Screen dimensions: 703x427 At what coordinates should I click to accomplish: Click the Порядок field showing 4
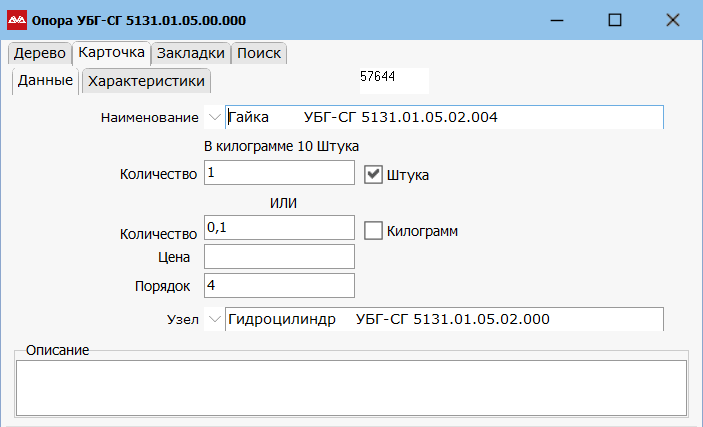[x=279, y=286]
